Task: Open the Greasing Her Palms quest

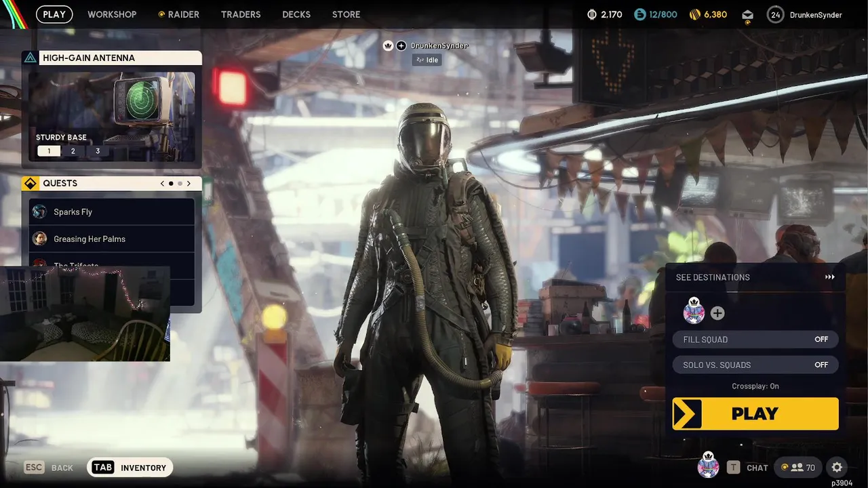Action: click(112, 239)
